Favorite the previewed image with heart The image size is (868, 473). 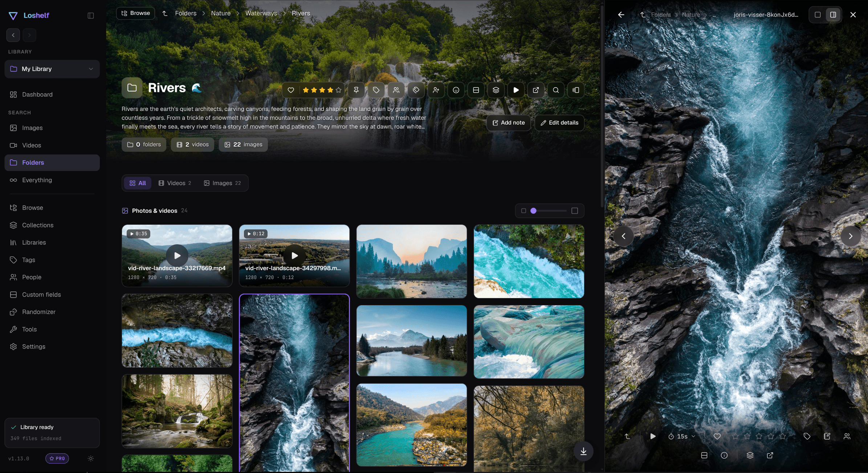(717, 436)
